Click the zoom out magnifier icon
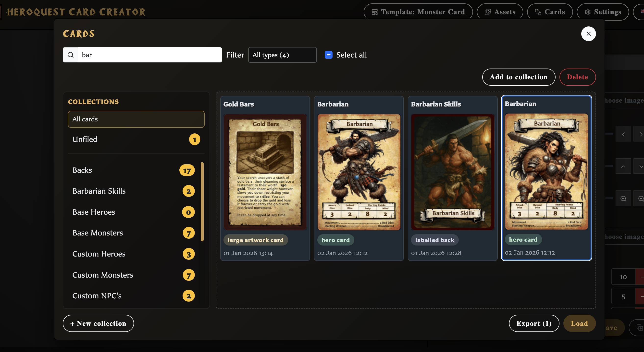 tap(623, 199)
